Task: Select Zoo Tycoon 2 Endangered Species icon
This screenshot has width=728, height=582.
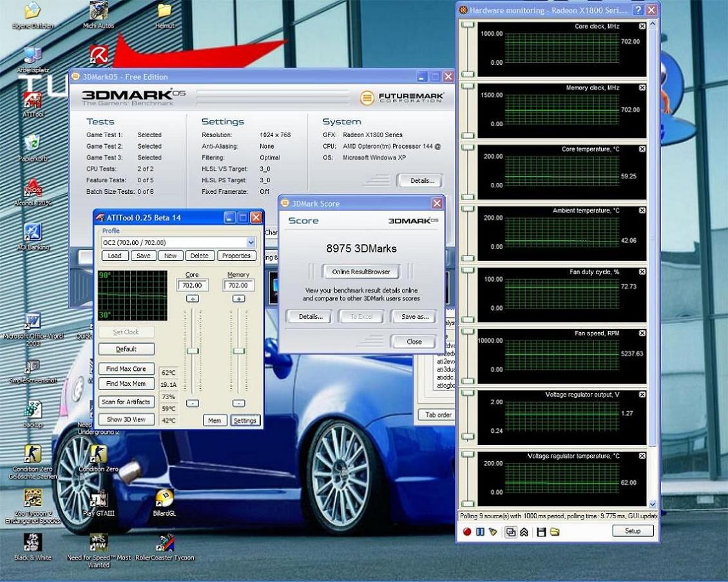Action: (x=32, y=507)
